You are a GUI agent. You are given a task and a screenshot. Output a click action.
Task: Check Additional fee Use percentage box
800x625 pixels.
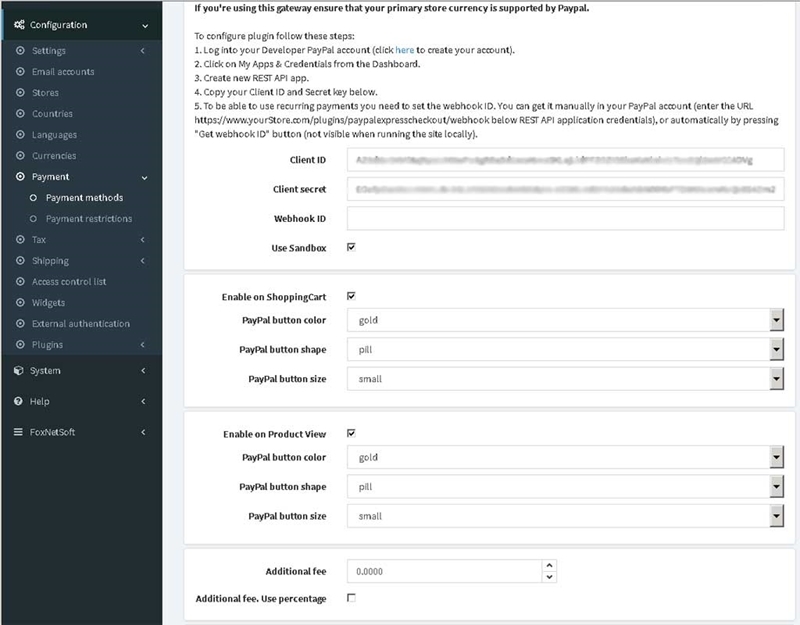[351, 597]
